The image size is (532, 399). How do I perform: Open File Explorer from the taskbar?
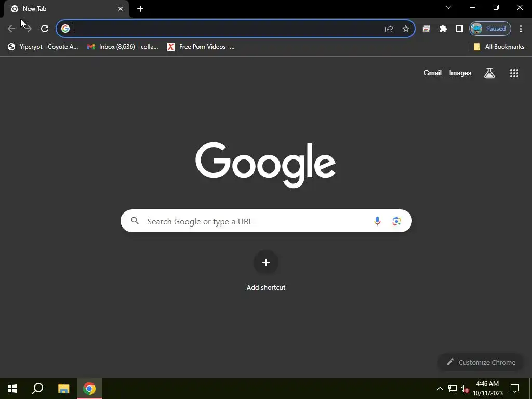coord(63,389)
